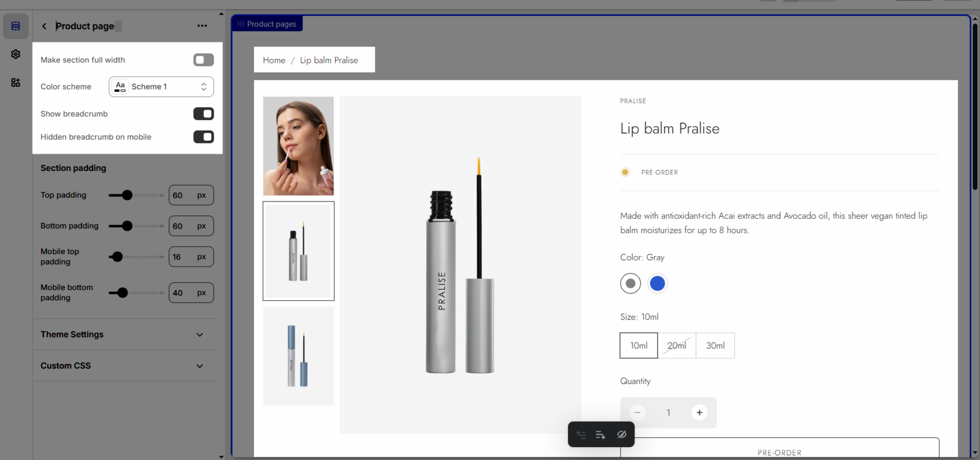Open the Sections panel icon in sidebar
The width and height of the screenshot is (980, 460).
coord(16,26)
